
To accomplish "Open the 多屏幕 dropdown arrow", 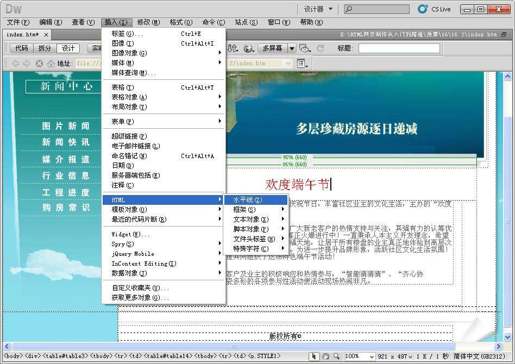I will click(292, 48).
